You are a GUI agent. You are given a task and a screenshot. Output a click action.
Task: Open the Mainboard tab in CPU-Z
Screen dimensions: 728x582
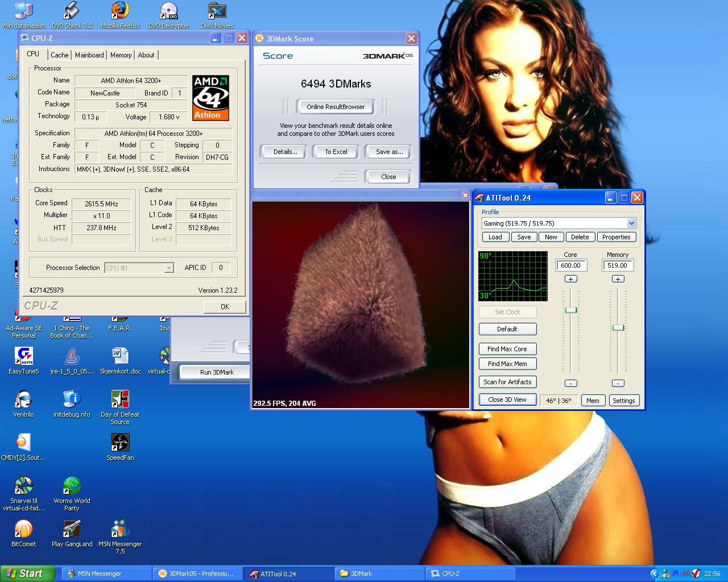tap(89, 55)
